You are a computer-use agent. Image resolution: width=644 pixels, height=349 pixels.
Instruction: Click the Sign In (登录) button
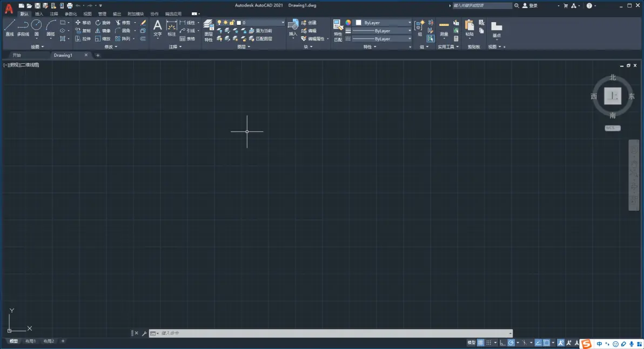pyautogui.click(x=530, y=6)
